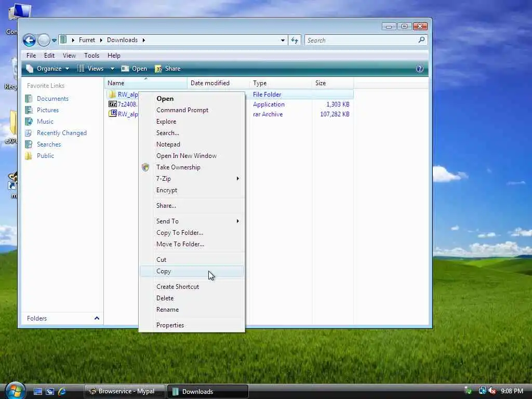
Task: Sort by Name column header
Action: (x=145, y=83)
